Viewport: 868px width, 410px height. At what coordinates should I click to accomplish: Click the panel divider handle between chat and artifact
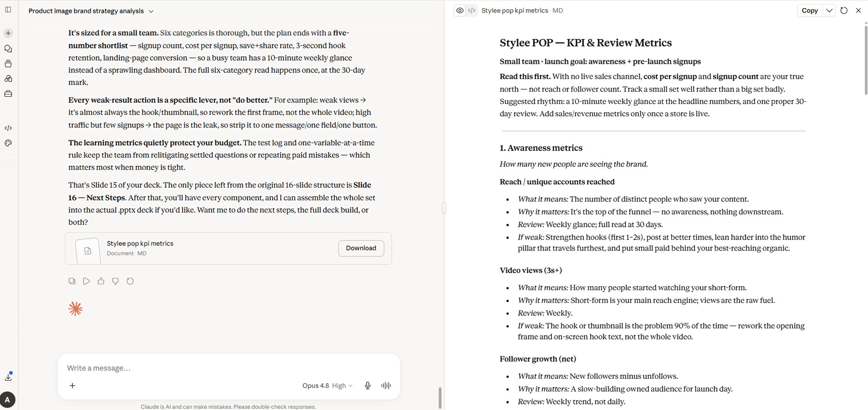[x=444, y=207]
